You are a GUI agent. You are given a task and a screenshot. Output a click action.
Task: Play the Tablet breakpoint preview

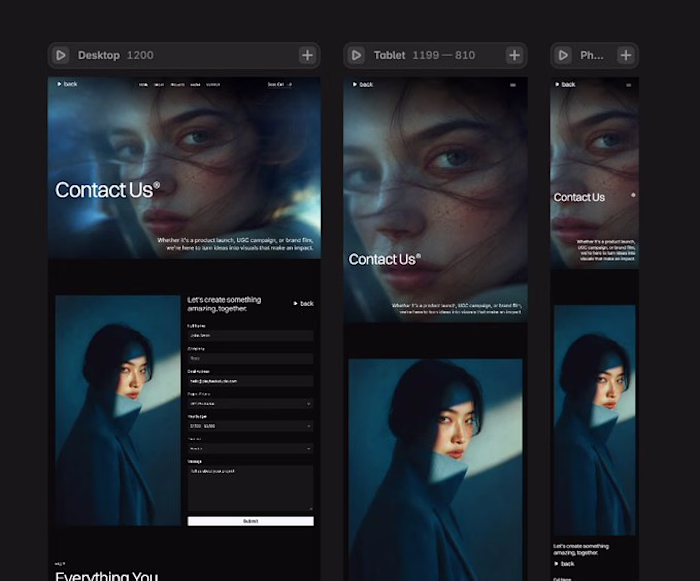pyautogui.click(x=356, y=55)
